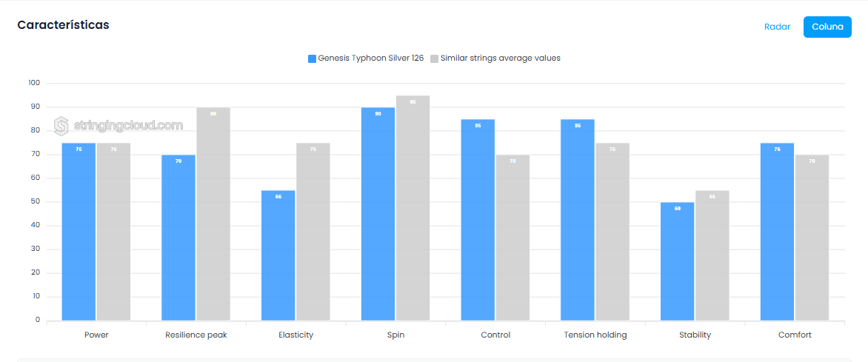Screen dimensions: 868x362
Task: Click the Tension holding axis label
Action: coord(595,335)
